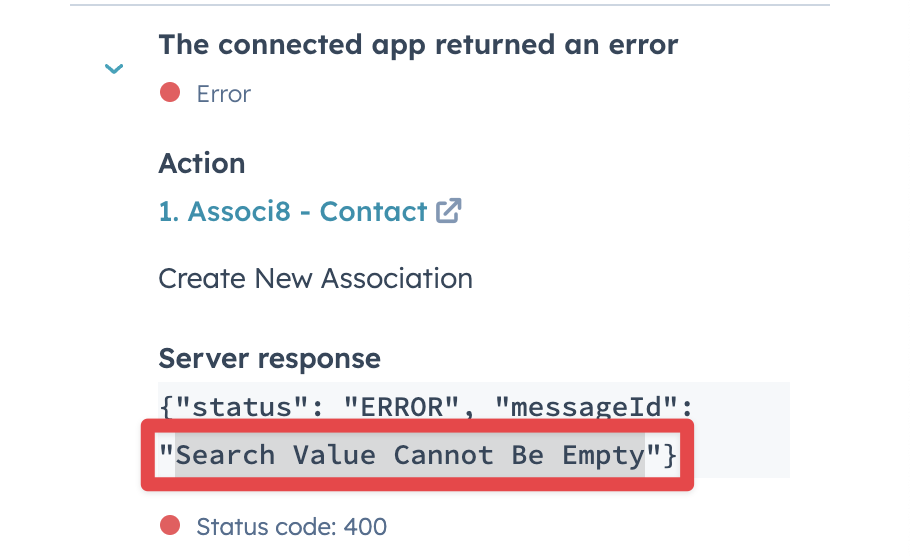This screenshot has width=910, height=556.
Task: Select the connected app error heading
Action: 418,44
